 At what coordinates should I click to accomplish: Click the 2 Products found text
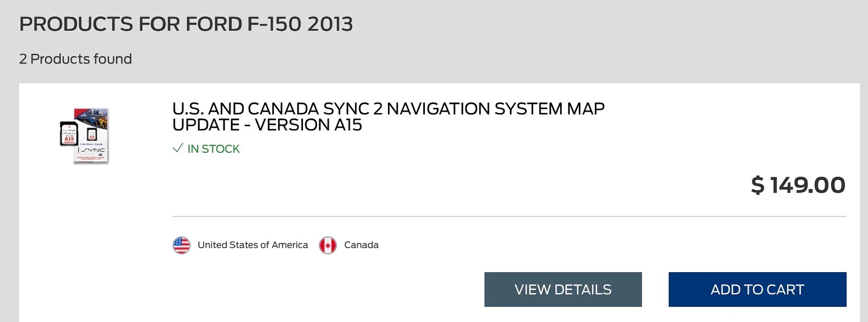75,59
